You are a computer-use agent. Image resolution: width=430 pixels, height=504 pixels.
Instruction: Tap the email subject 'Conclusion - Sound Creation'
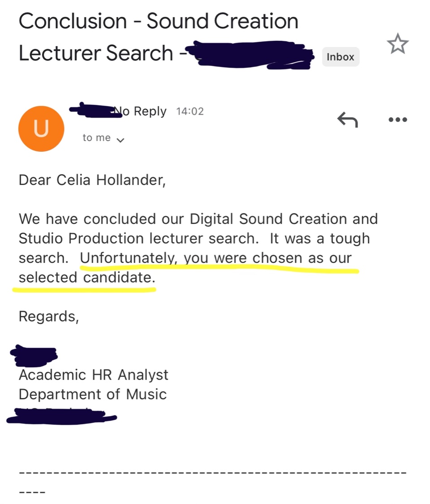[158, 21]
